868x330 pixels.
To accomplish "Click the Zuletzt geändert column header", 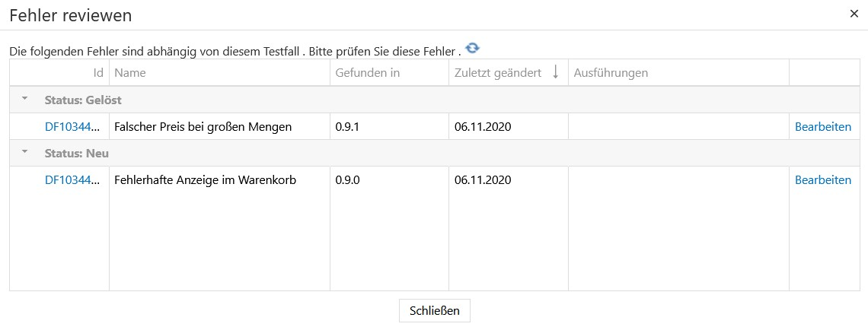I will (x=497, y=73).
